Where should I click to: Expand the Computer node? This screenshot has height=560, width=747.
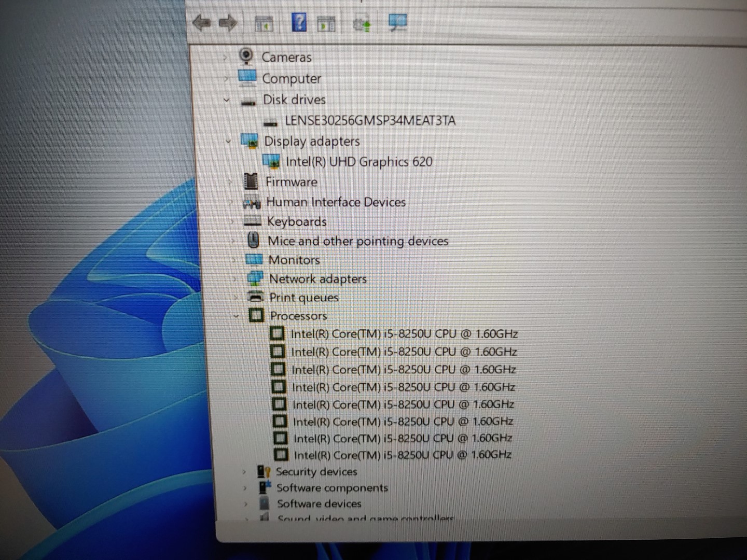coord(226,79)
